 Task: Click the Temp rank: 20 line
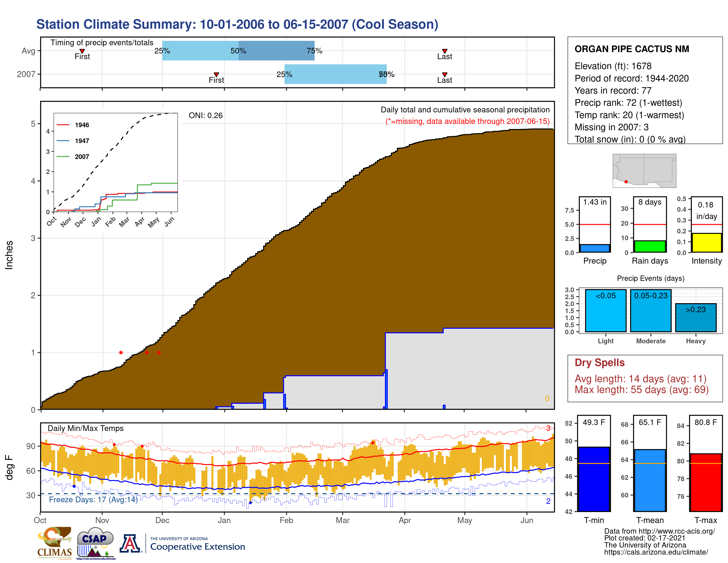point(629,115)
